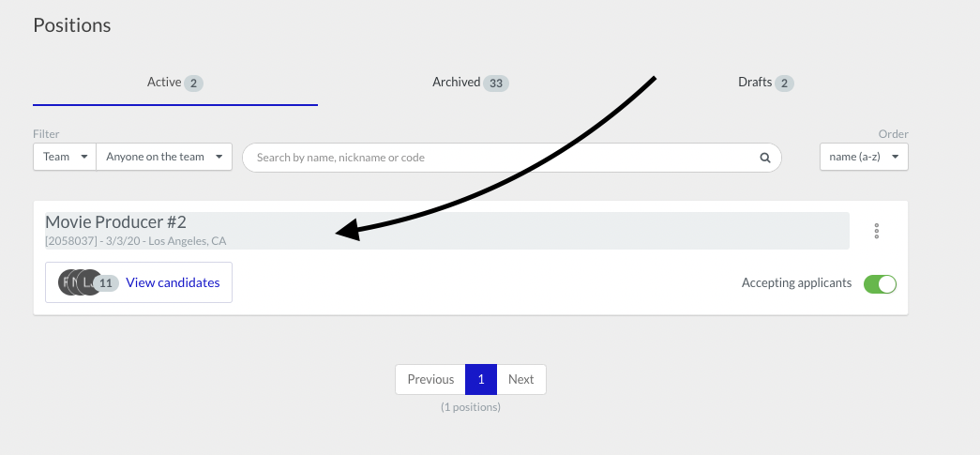Select page 1 in pagination
The width and height of the screenshot is (980, 455).
[x=481, y=379]
